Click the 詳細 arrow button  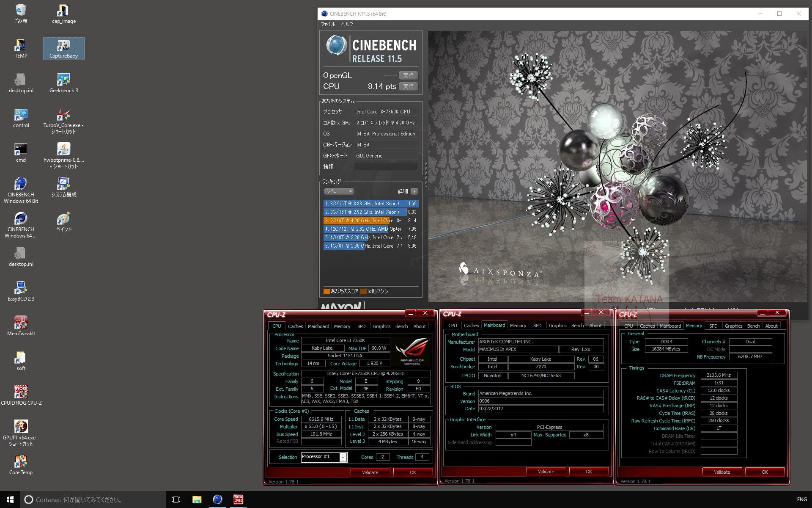coord(414,191)
